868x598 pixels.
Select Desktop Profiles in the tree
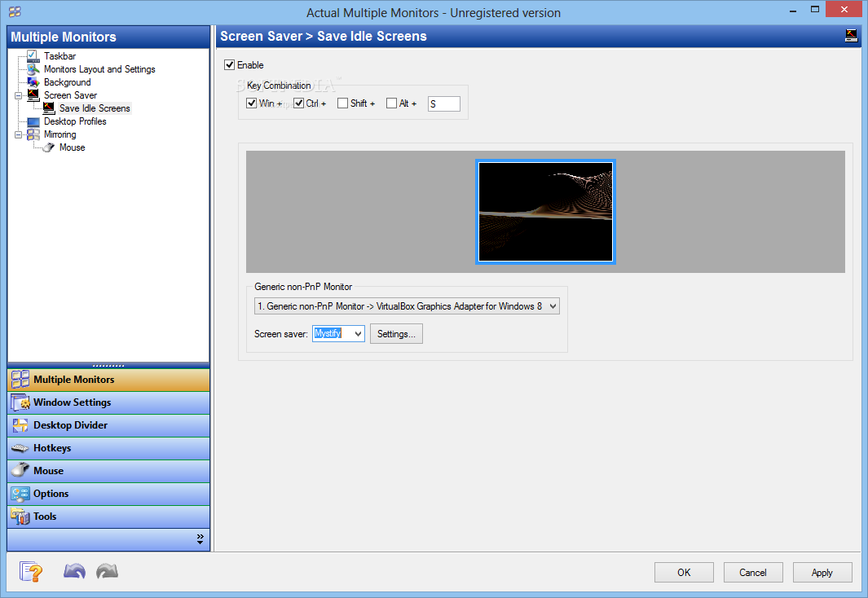pos(75,121)
